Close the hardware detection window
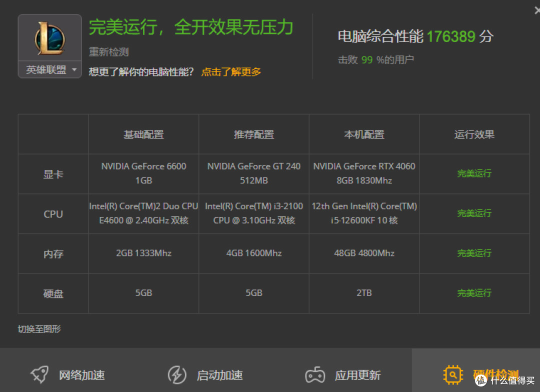 (537, 10)
